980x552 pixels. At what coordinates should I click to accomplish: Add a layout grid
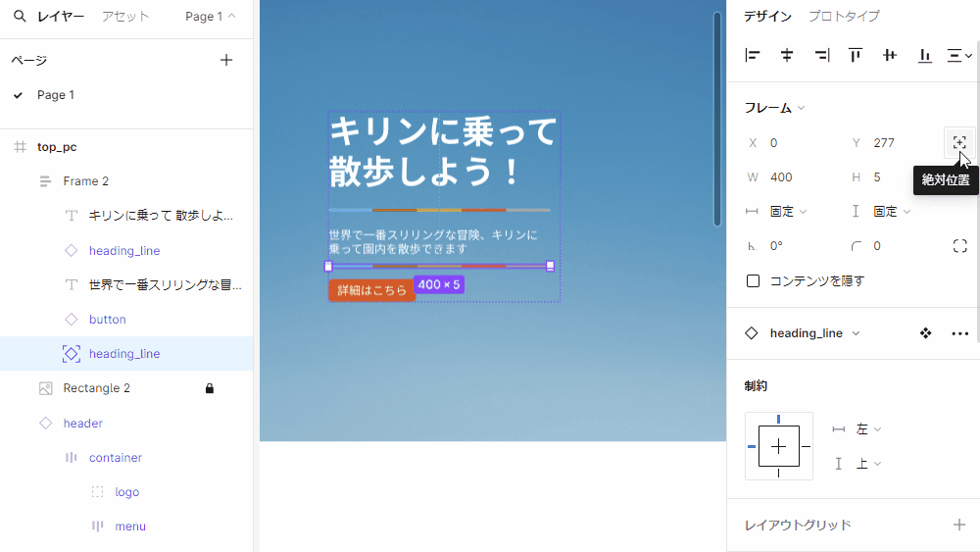[958, 525]
